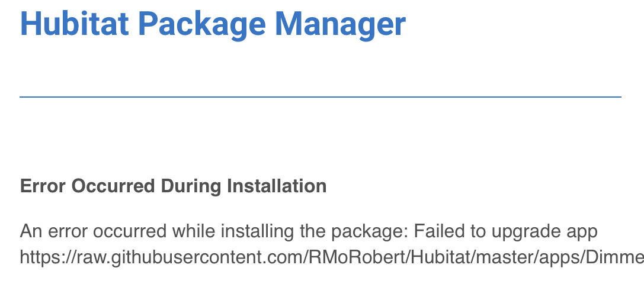Click "RMoRobert" in the GitHub URL
Viewport: 644px width, 284px height.
click(355, 258)
